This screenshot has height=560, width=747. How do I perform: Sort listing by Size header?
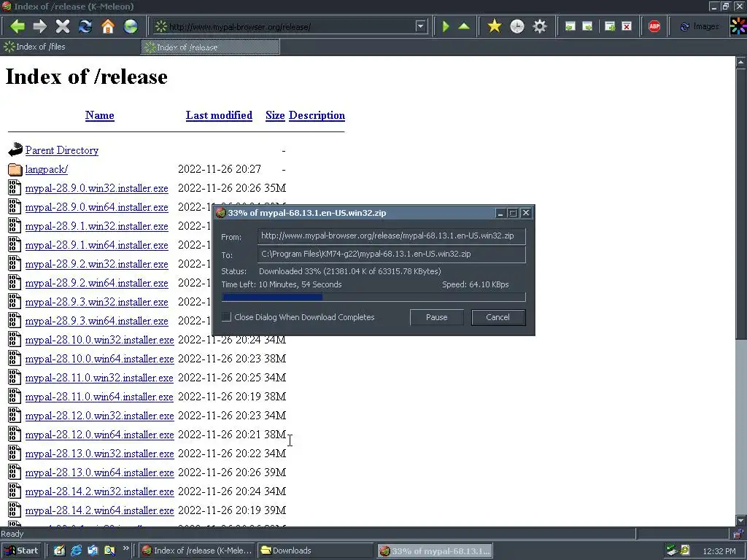[x=275, y=115]
